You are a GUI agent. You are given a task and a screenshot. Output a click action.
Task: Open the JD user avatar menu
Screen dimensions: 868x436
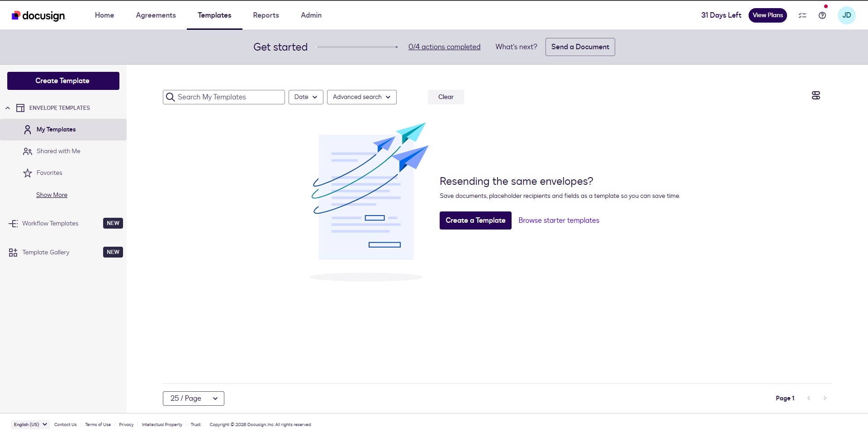pyautogui.click(x=846, y=15)
